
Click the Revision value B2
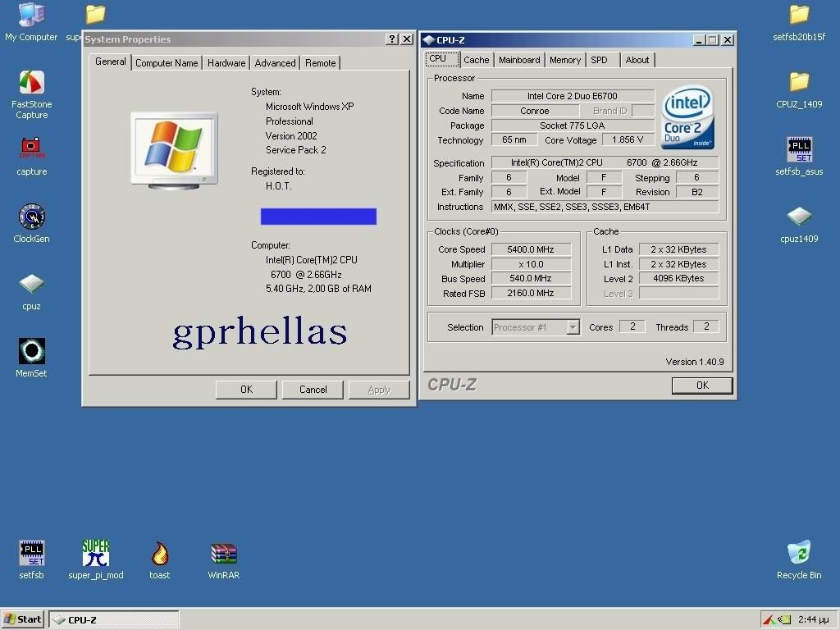pos(697,192)
